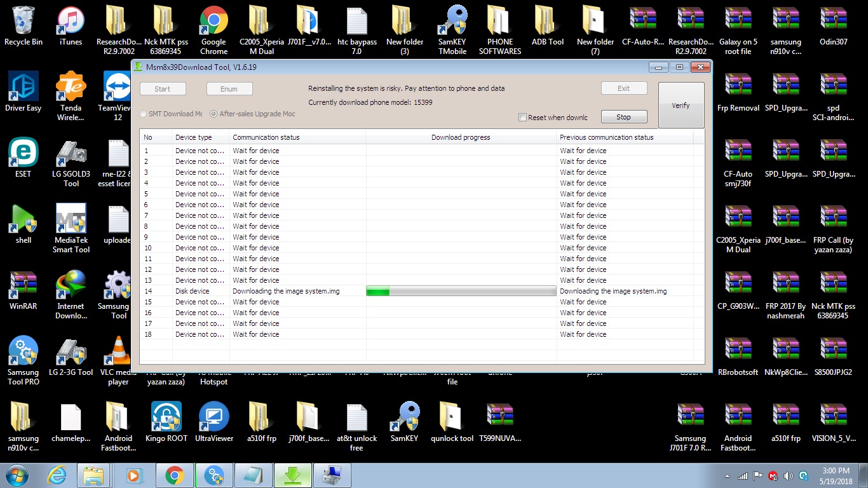Image resolution: width=868 pixels, height=488 pixels.
Task: Enable the 'Reset when download' checkbox
Action: [x=523, y=117]
